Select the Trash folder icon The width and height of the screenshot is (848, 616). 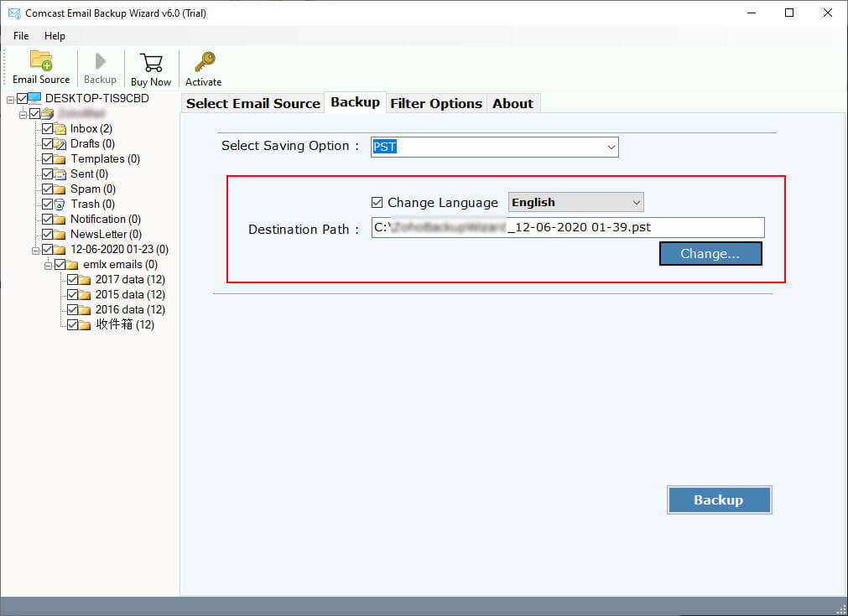click(x=60, y=204)
